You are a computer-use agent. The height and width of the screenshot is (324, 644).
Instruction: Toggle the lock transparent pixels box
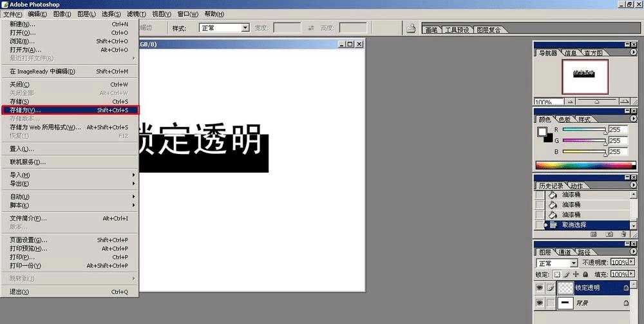pos(557,274)
